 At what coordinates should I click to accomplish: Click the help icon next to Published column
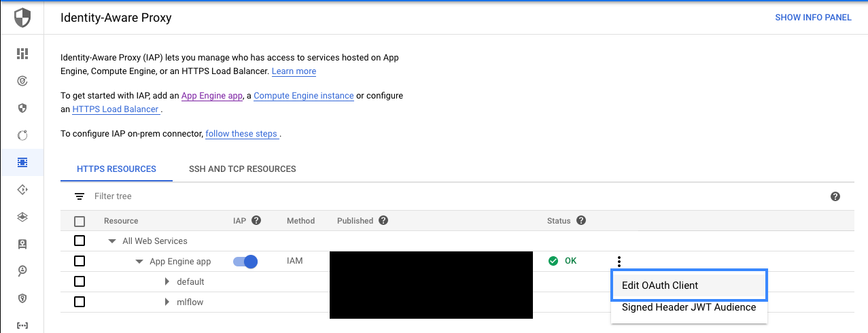[383, 220]
